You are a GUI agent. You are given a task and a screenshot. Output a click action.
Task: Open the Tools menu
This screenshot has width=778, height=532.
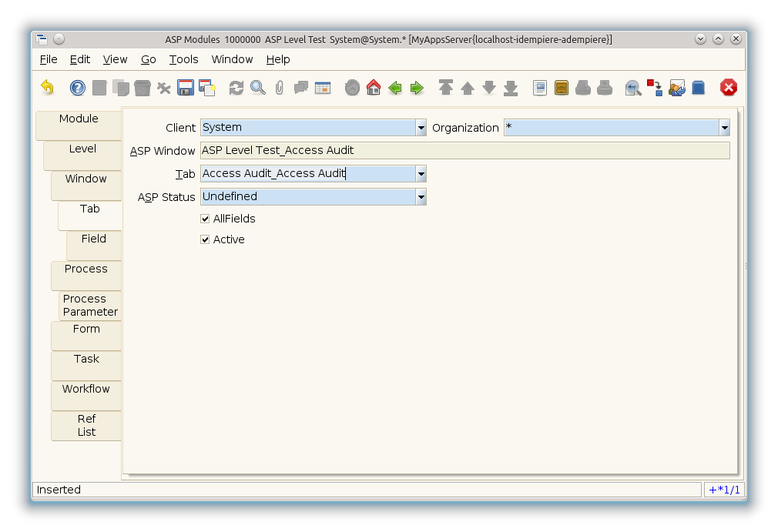[x=183, y=59]
